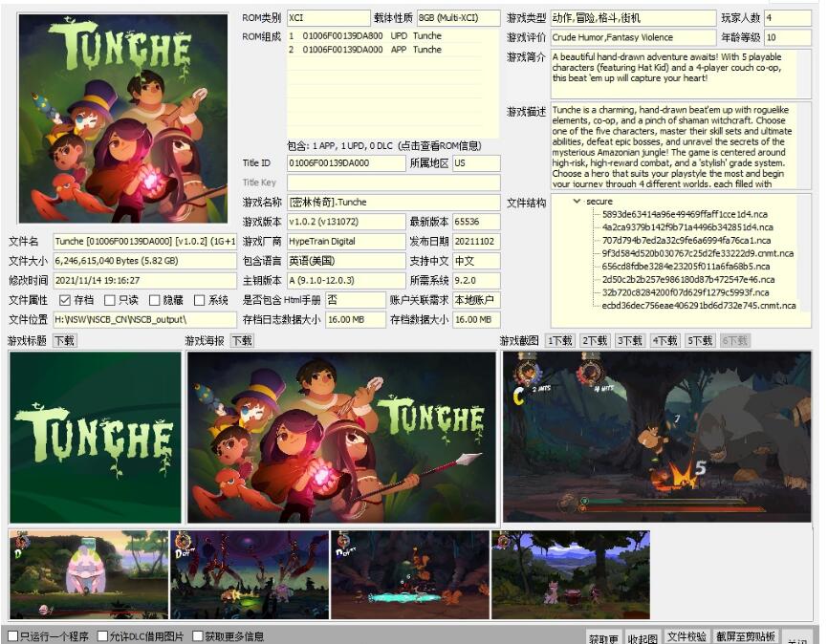Select file 2d50c2b2b257e986180d87b472547e46.nca

688,279
